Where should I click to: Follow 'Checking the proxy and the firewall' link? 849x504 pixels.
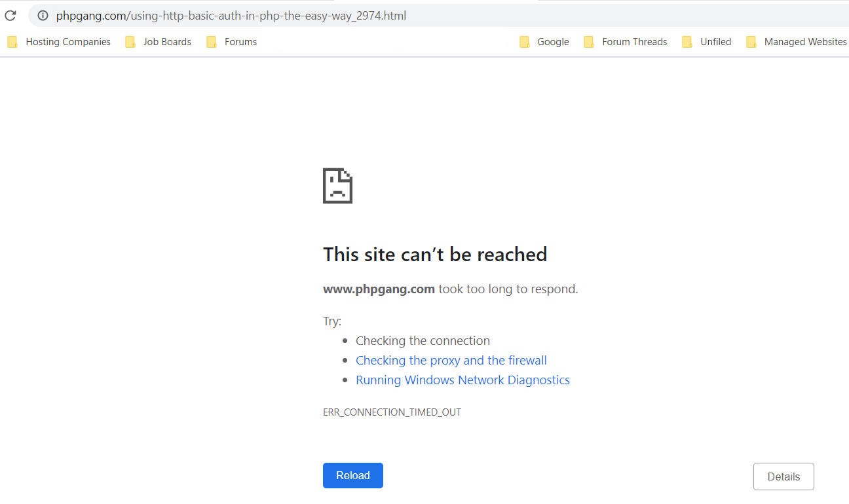coord(451,361)
